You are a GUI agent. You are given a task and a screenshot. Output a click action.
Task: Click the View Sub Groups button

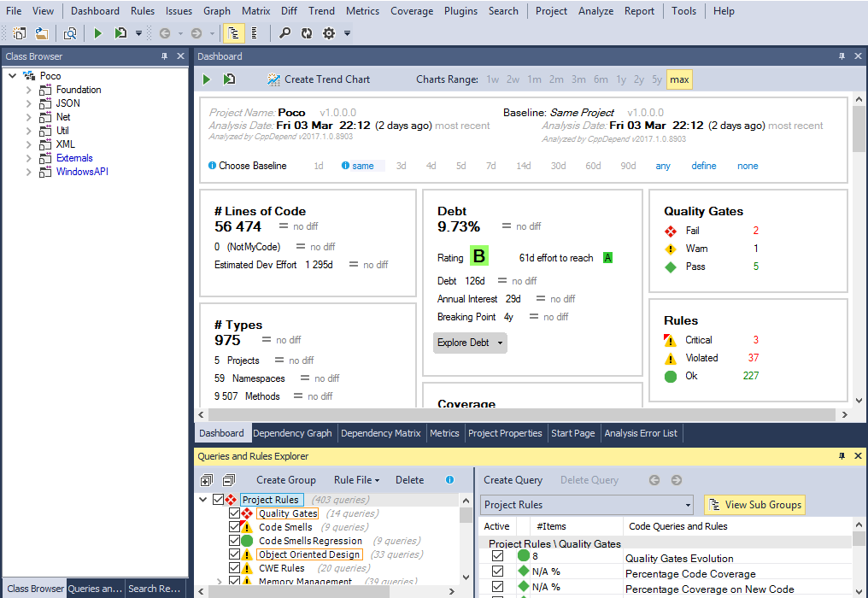pos(754,505)
